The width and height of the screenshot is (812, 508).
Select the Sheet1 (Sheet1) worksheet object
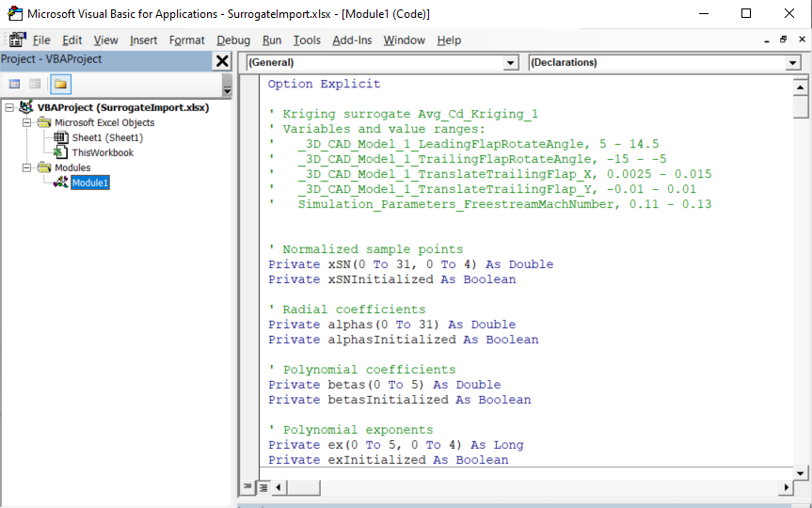tap(107, 137)
